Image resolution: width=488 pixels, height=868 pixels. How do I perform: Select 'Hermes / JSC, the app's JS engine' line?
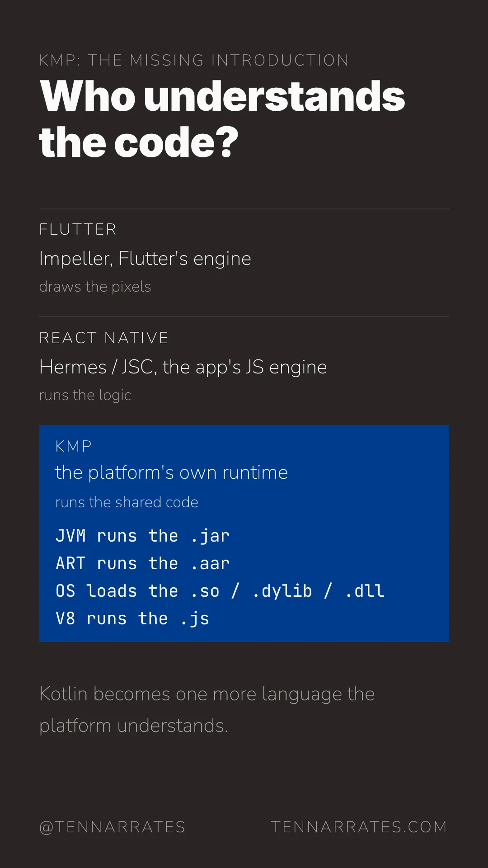click(x=183, y=367)
